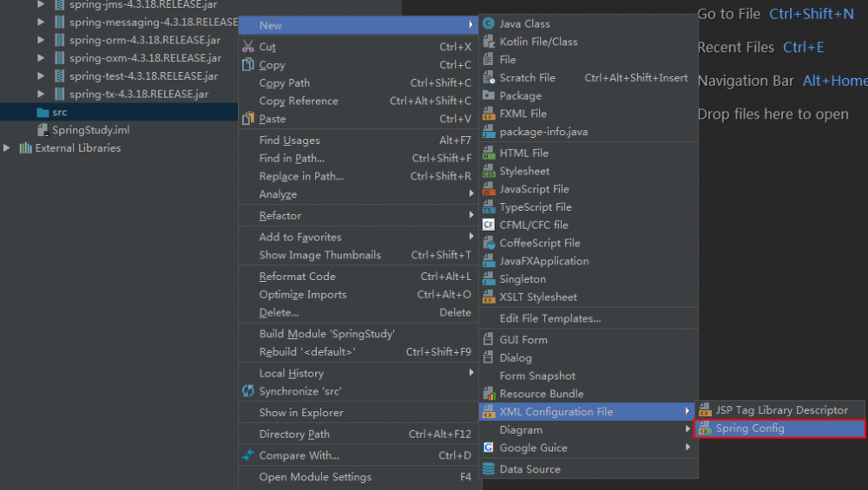
Task: Click the FXML File icon
Action: coord(489,114)
